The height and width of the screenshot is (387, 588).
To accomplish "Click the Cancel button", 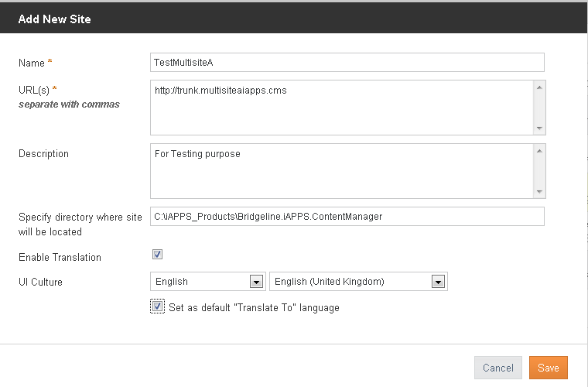I will point(498,368).
